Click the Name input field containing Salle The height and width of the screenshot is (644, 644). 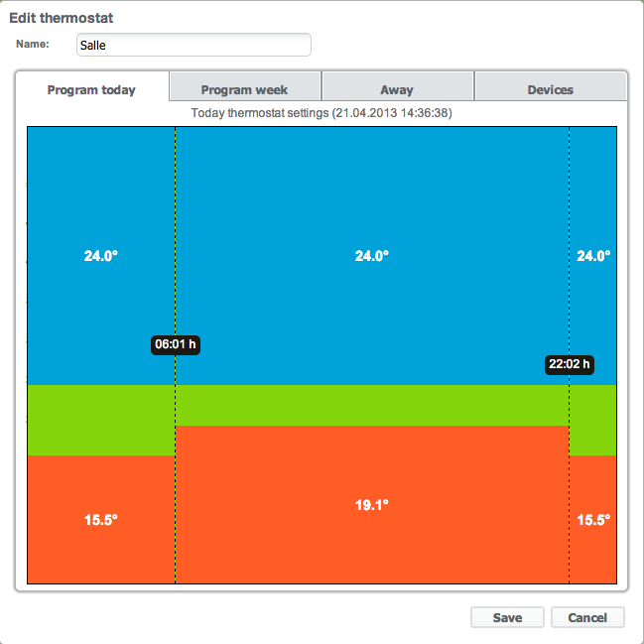[193, 45]
